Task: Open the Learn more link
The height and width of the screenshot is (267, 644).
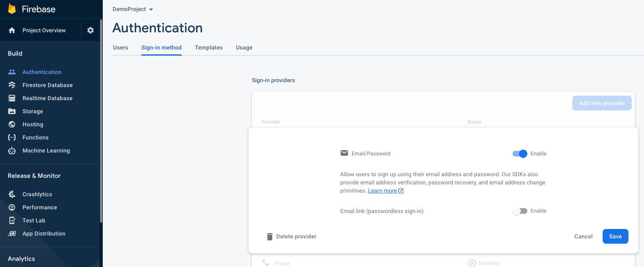Action: 383,191
